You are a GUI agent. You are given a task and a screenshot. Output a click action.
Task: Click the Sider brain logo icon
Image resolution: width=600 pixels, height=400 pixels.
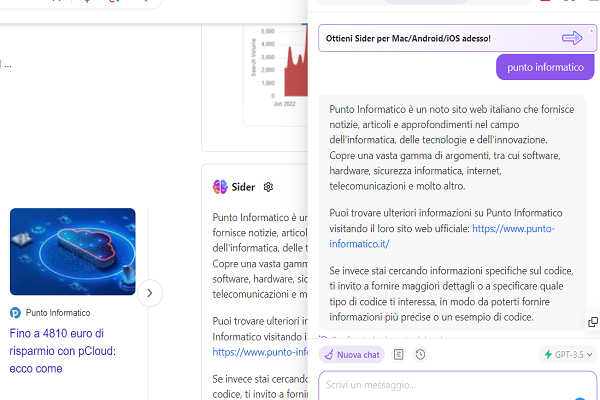pyautogui.click(x=220, y=187)
